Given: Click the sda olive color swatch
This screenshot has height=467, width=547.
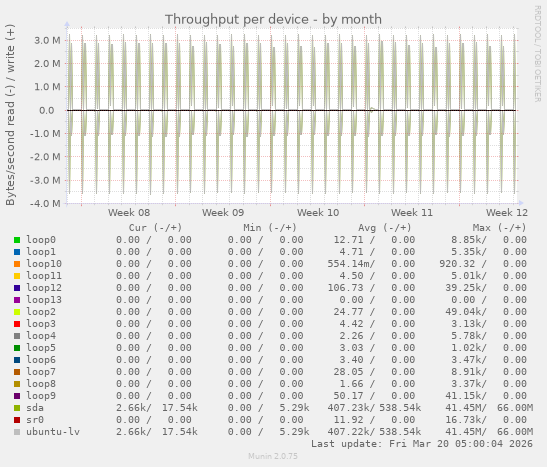Looking at the screenshot, I should pos(17,408).
